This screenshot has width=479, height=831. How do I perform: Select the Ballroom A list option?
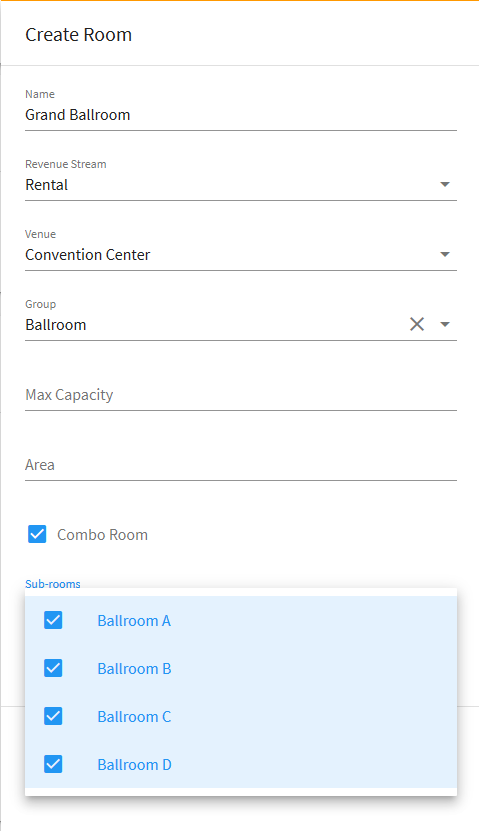coord(241,620)
